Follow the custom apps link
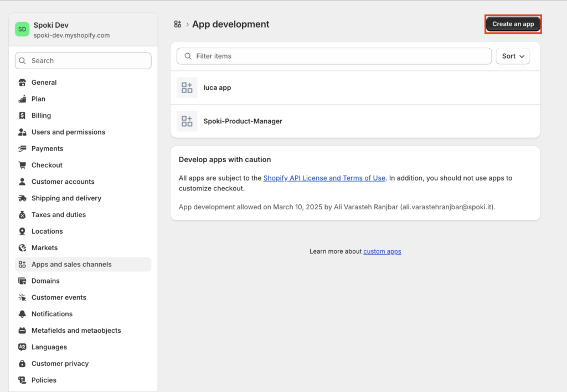This screenshot has width=567, height=392. click(382, 251)
